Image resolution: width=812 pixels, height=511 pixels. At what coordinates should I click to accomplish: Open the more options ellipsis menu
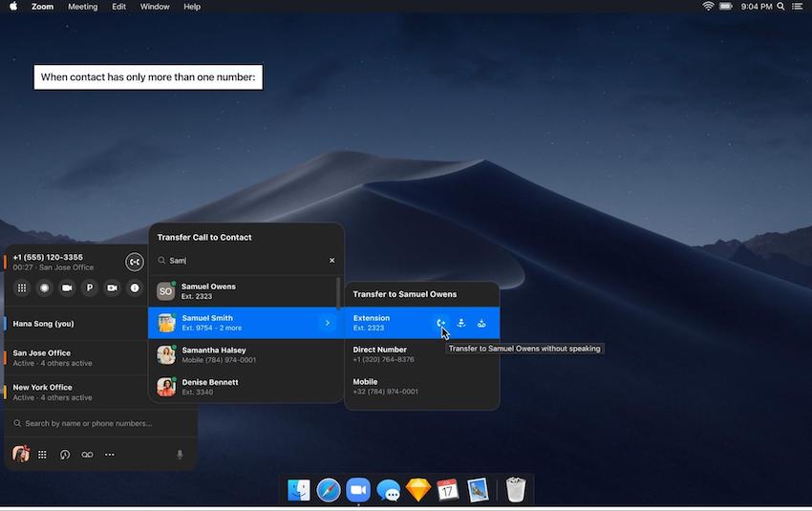110,455
